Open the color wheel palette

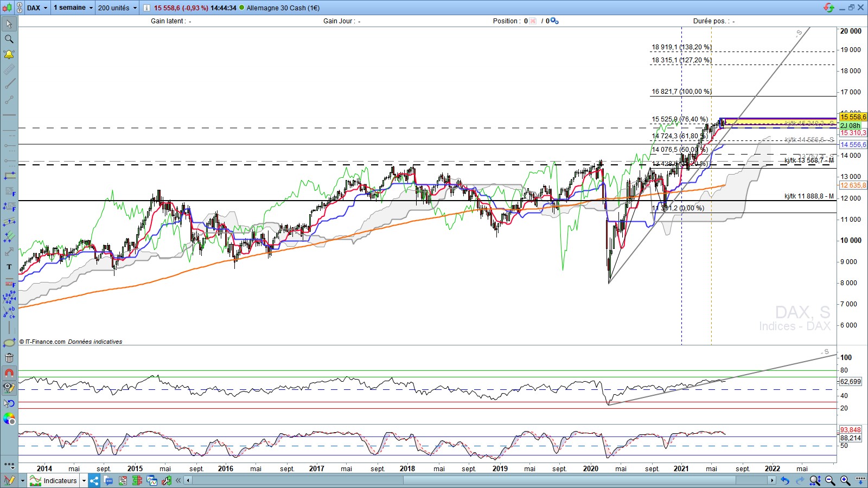[x=9, y=419]
